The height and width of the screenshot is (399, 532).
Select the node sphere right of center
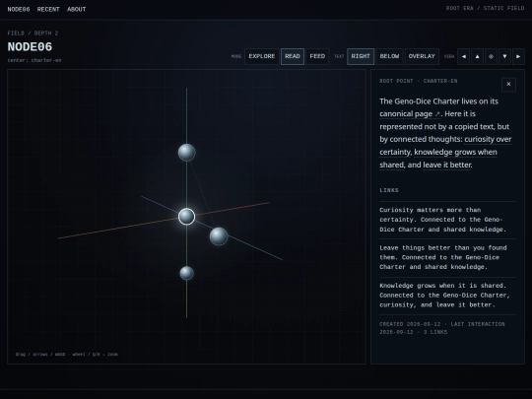[x=219, y=236]
